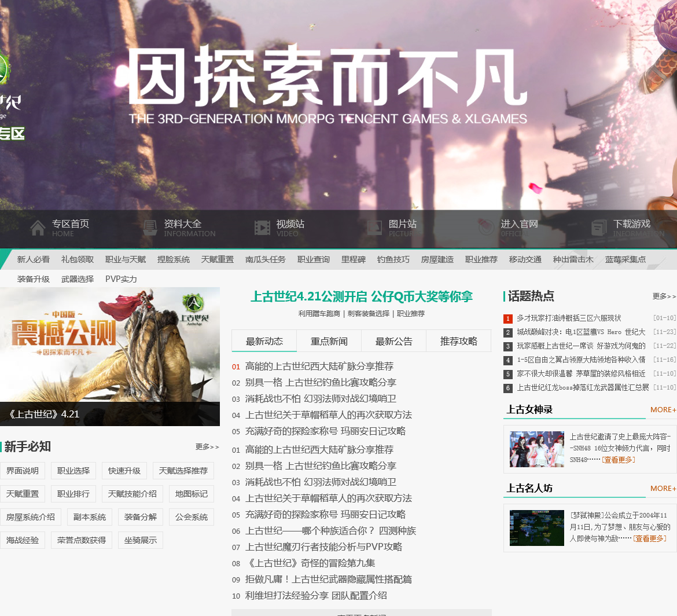Click the 副本系统 button

pos(90,517)
